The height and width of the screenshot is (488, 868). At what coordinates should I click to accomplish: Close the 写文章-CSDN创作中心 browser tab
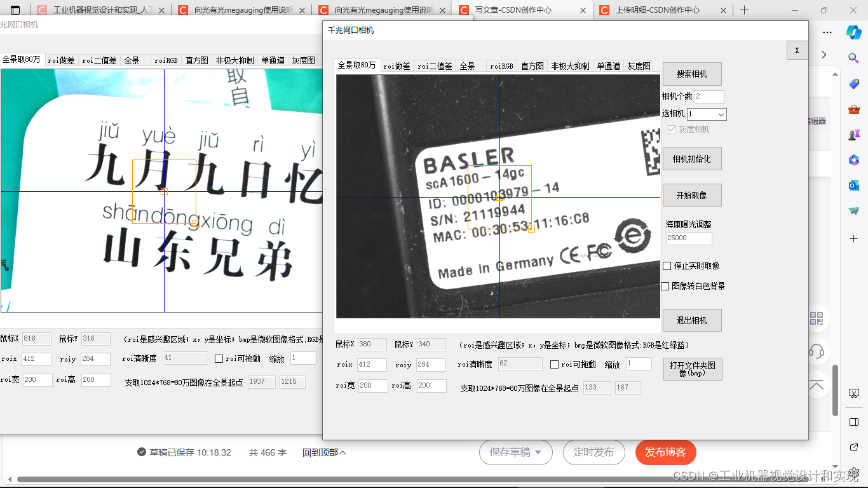tap(582, 11)
